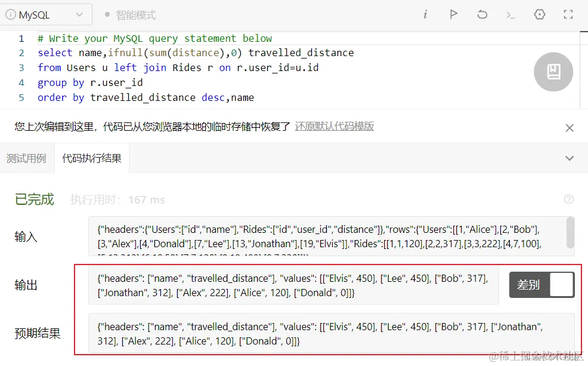The image size is (588, 366).
Task: Click the 执行用时: 167 ms text
Action: pyautogui.click(x=117, y=199)
